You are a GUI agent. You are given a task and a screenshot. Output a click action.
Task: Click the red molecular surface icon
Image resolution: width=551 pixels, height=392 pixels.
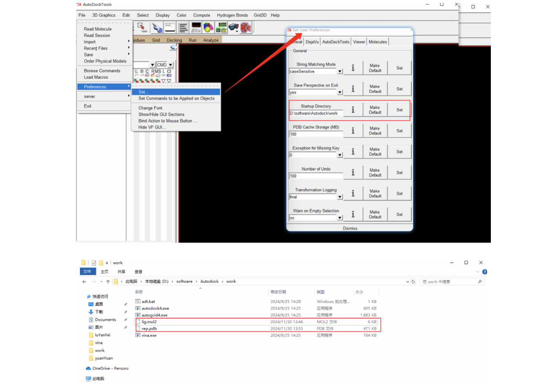tap(246, 28)
